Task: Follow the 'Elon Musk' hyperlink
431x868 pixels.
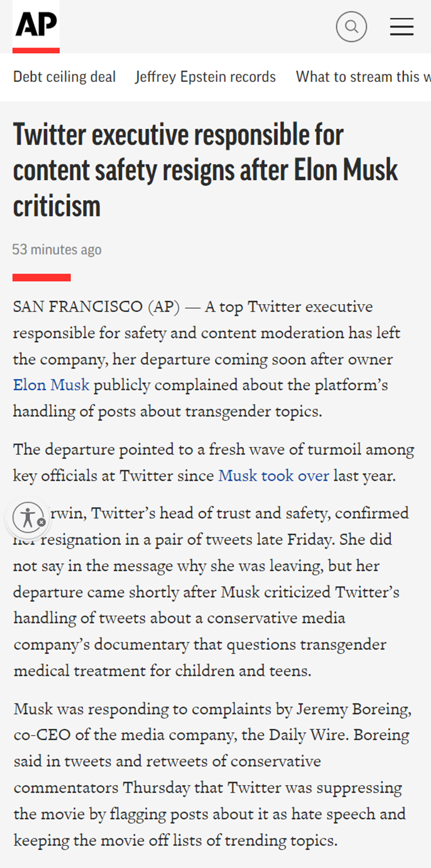Action: [52, 385]
